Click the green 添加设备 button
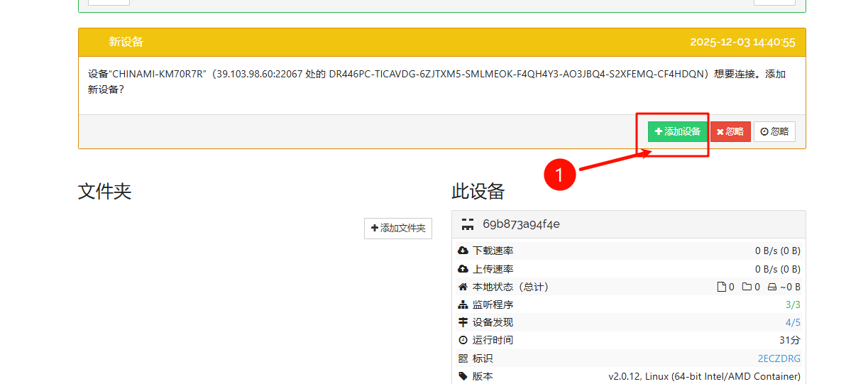This screenshot has width=868, height=384. click(x=677, y=131)
